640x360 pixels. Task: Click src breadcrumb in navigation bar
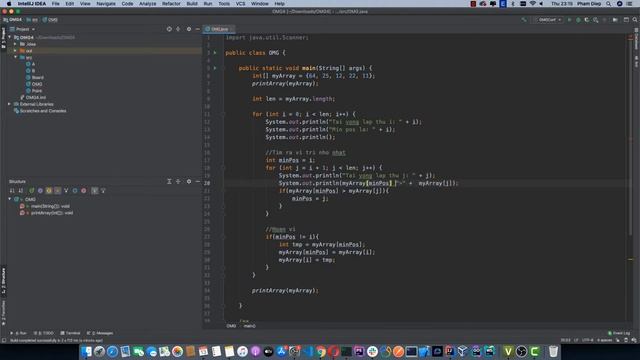pyautogui.click(x=32, y=20)
